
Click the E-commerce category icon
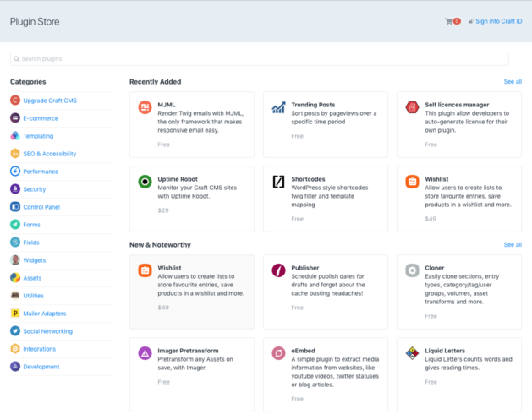[x=15, y=118]
